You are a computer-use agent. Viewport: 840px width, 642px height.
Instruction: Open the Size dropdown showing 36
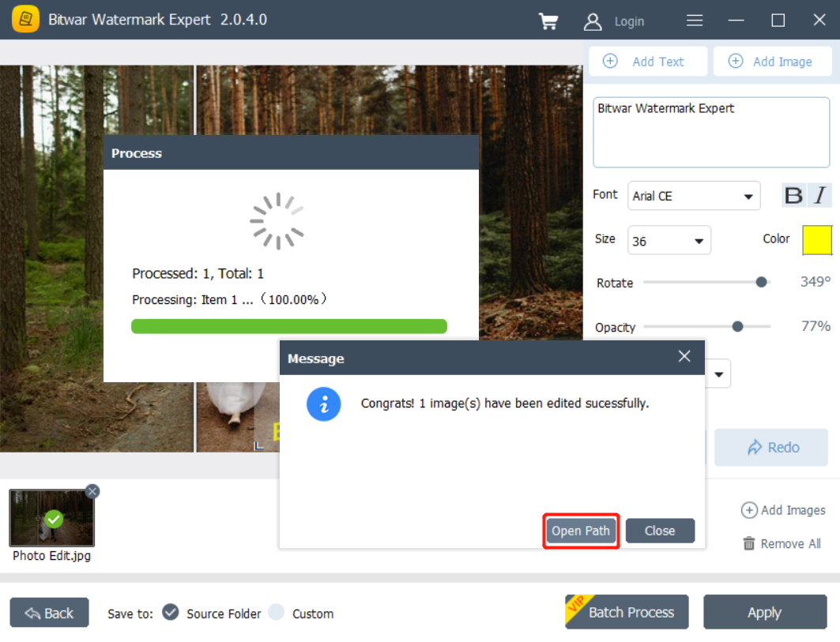pyautogui.click(x=669, y=240)
